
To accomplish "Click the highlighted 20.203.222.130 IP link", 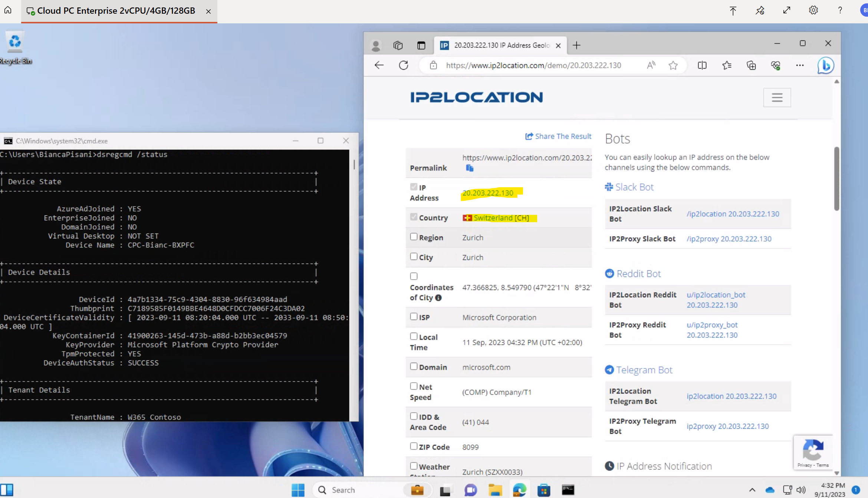I will 488,193.
